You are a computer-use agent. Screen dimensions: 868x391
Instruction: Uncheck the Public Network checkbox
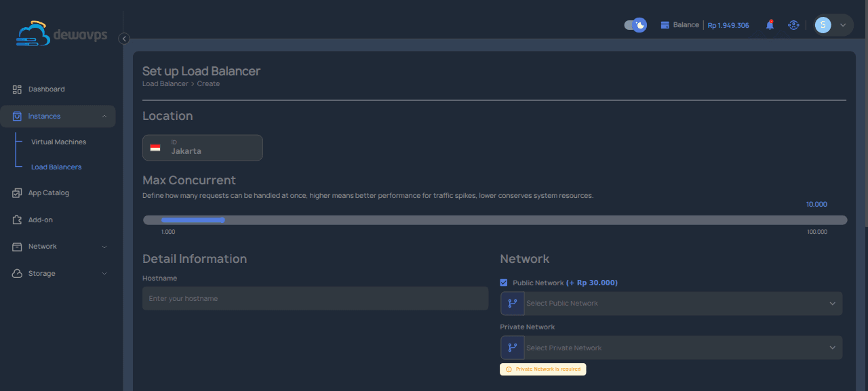click(x=504, y=283)
